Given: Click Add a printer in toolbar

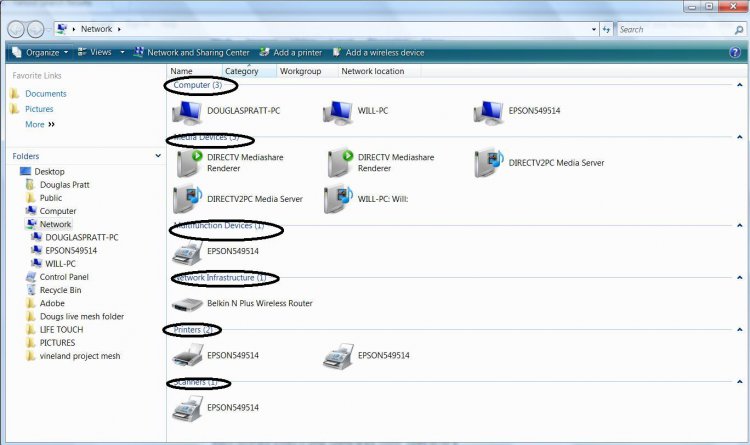Looking at the screenshot, I should point(291,52).
